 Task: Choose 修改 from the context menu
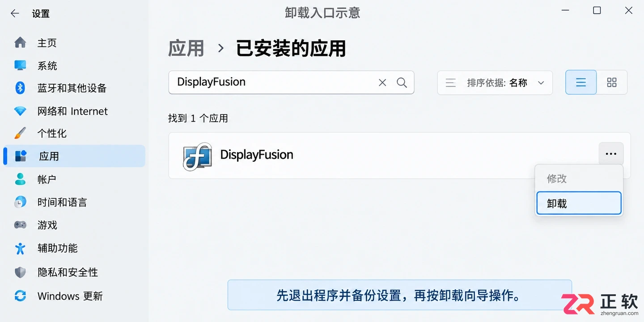coord(579,179)
